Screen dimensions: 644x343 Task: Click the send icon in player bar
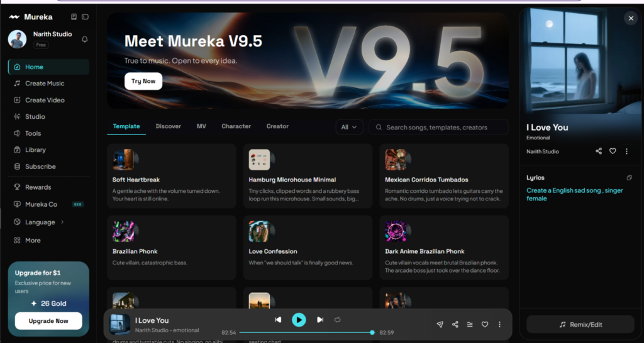tap(440, 325)
